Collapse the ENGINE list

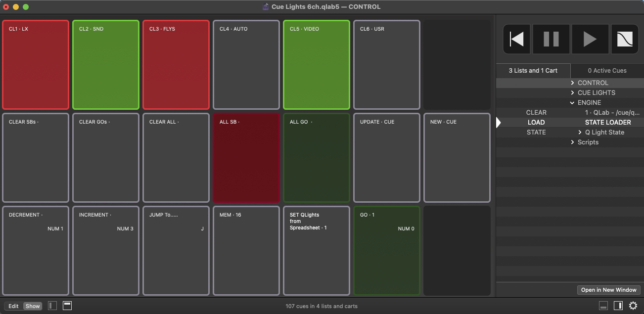click(x=572, y=103)
